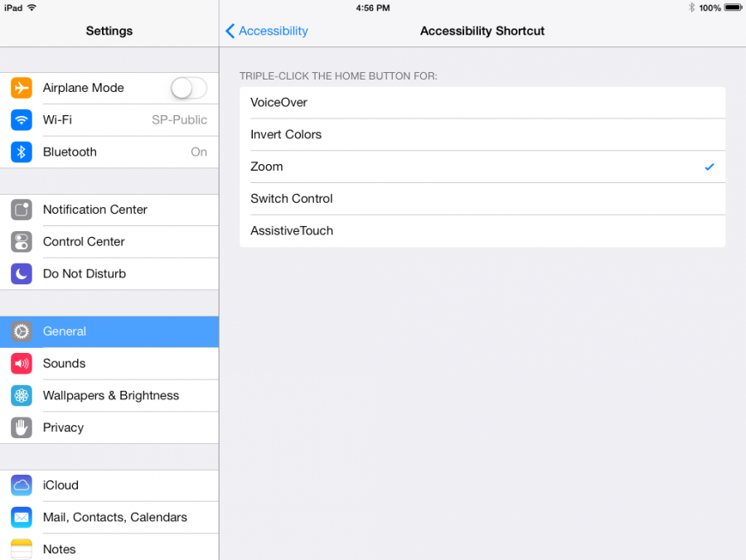
Task: Open Wallpapers & Brightness settings
Action: [110, 395]
